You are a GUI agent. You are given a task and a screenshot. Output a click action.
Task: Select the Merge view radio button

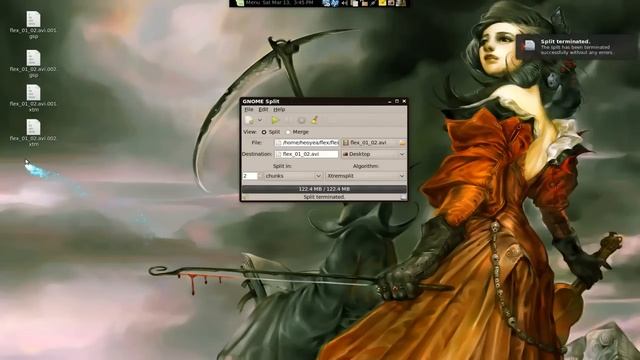click(288, 132)
